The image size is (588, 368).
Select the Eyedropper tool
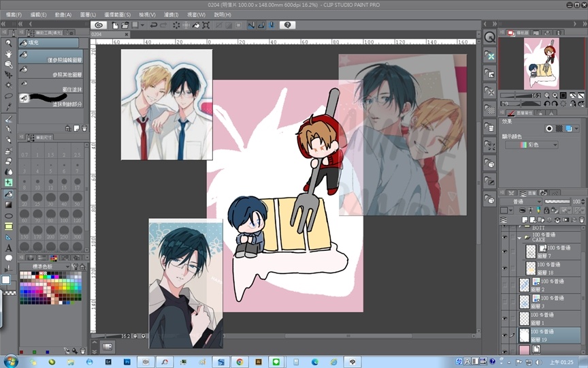pos(8,106)
